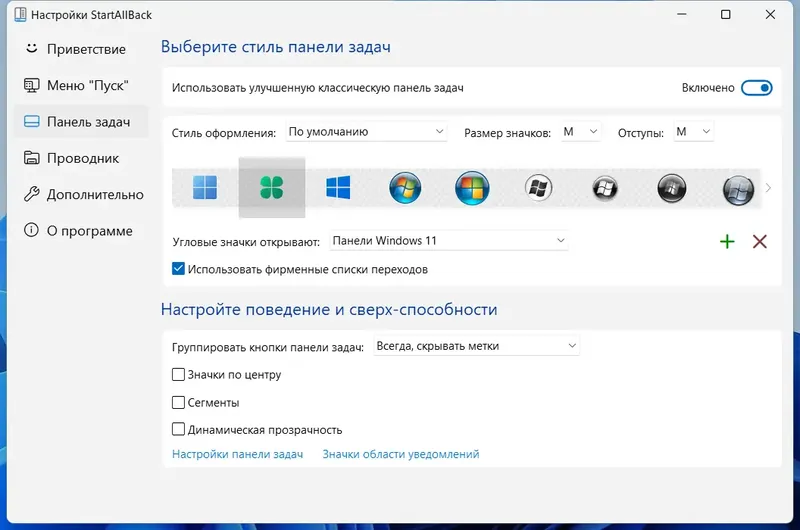Open the Размер значков dropdown

(581, 132)
